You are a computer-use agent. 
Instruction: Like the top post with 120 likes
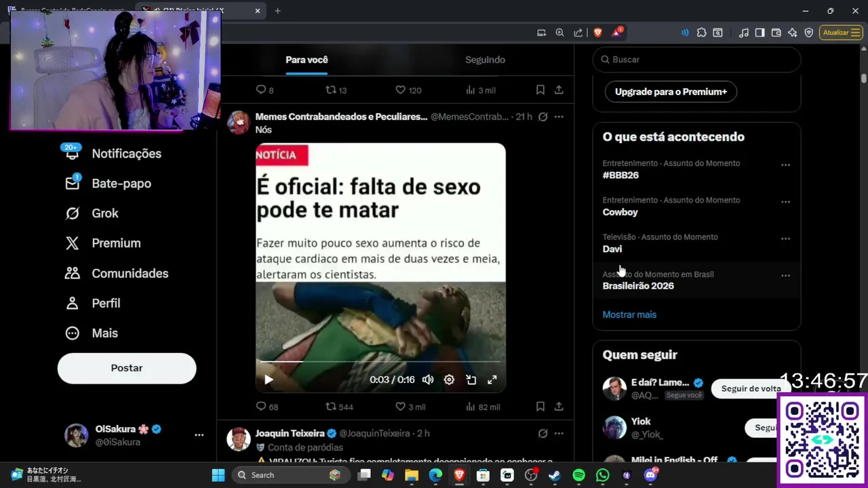(x=408, y=90)
